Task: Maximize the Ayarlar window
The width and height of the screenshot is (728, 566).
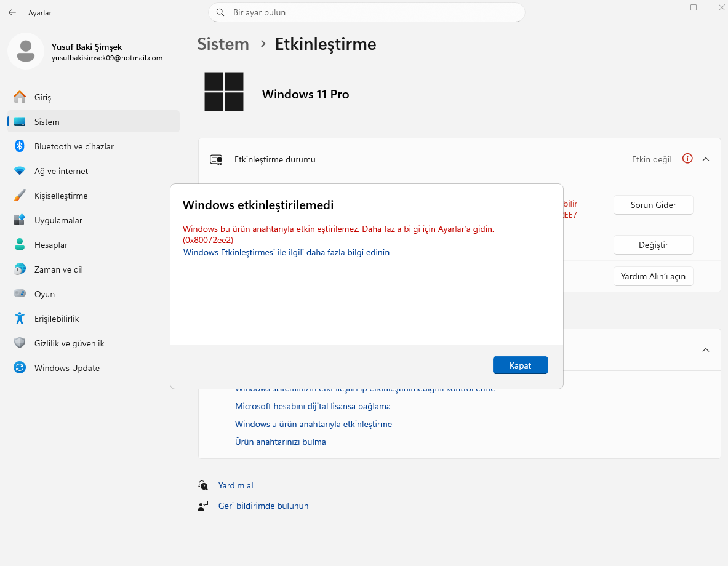Action: point(694,7)
